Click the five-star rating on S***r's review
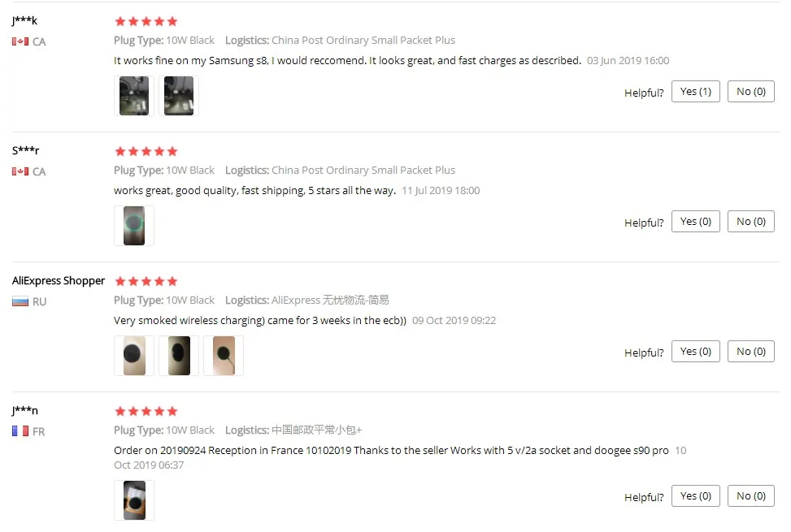 pos(146,151)
